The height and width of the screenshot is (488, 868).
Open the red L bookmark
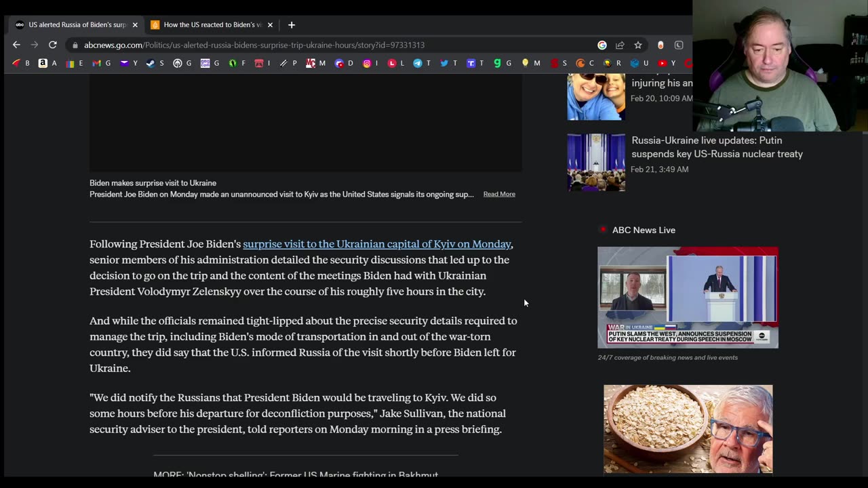pos(395,63)
